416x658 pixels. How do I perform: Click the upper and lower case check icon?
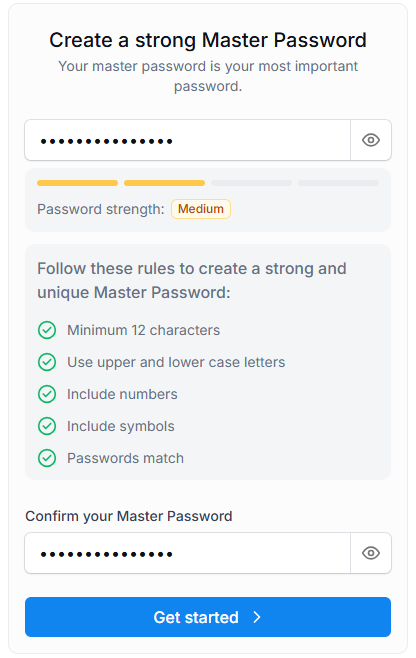(x=47, y=362)
